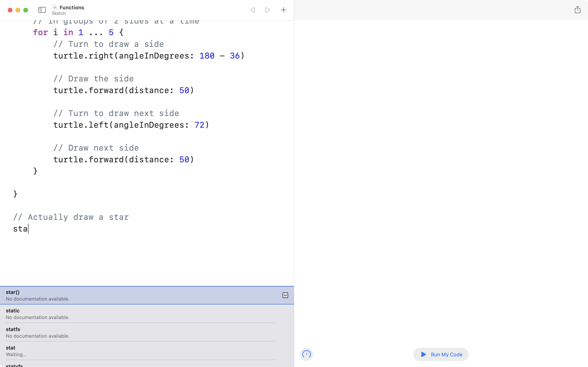Open sharing options via the share icon
The height and width of the screenshot is (367, 588).
click(577, 10)
